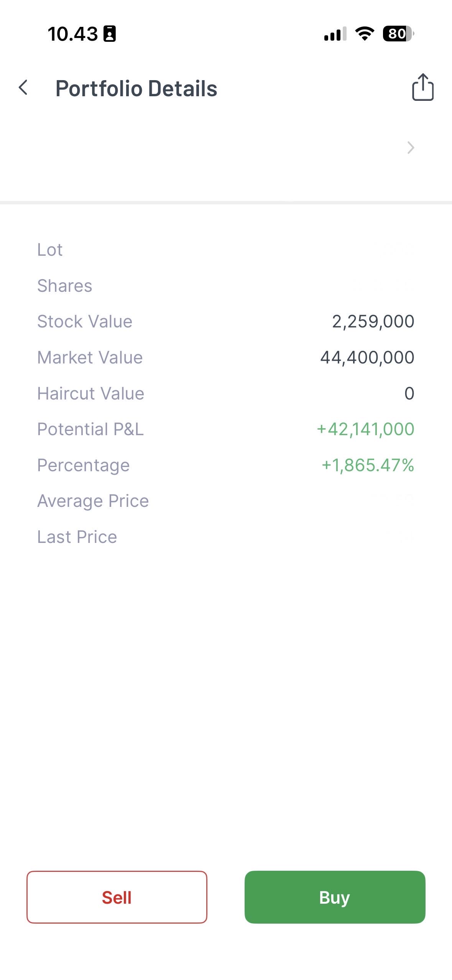The image size is (452, 980).
Task: Tap the back arrow icon
Action: tap(23, 87)
